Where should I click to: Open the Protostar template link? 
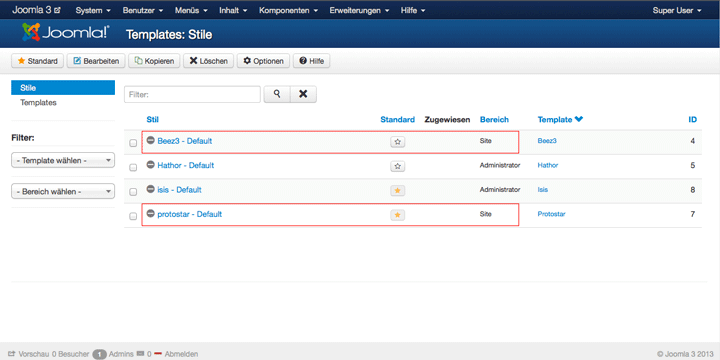551,214
